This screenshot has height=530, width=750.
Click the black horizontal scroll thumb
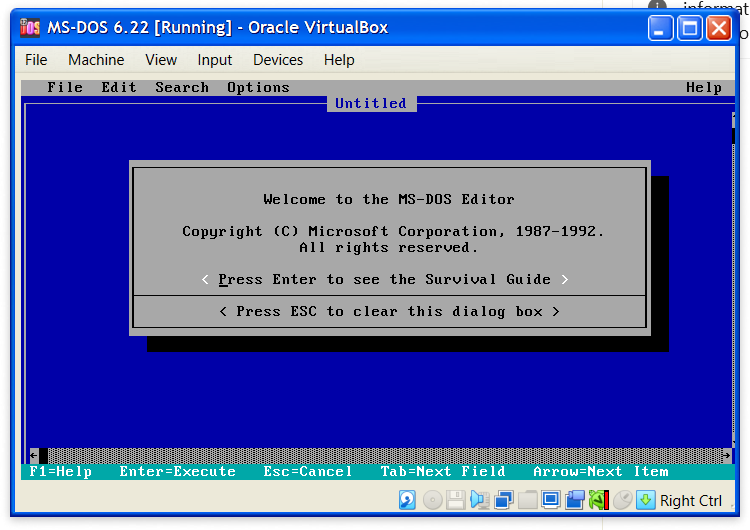point(43,455)
